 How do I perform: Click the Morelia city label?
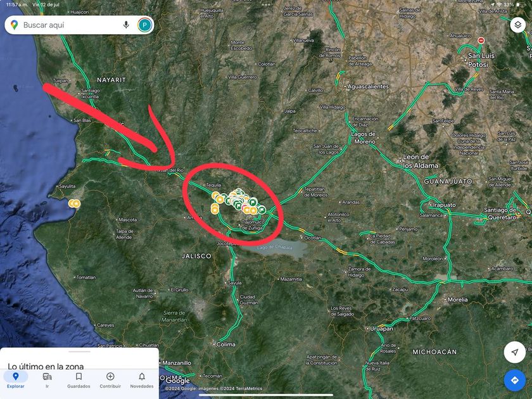pos(457,300)
